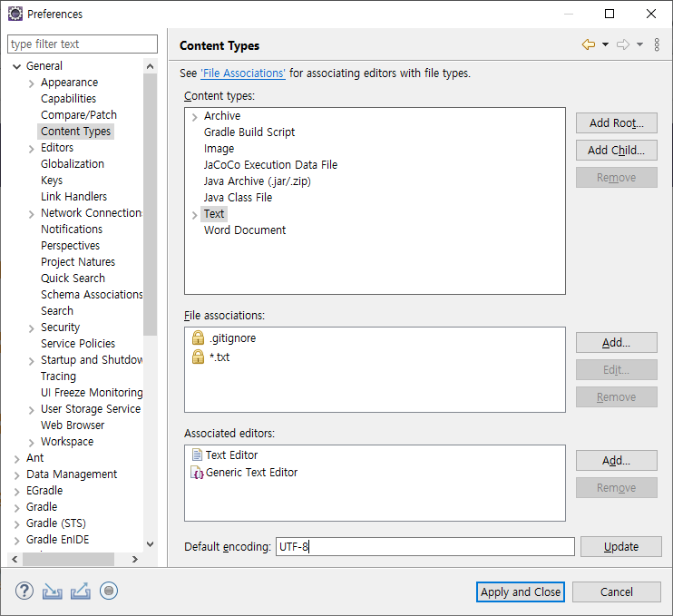Click the Text Editor document icon
Image resolution: width=673 pixels, height=616 pixels.
pyautogui.click(x=197, y=455)
